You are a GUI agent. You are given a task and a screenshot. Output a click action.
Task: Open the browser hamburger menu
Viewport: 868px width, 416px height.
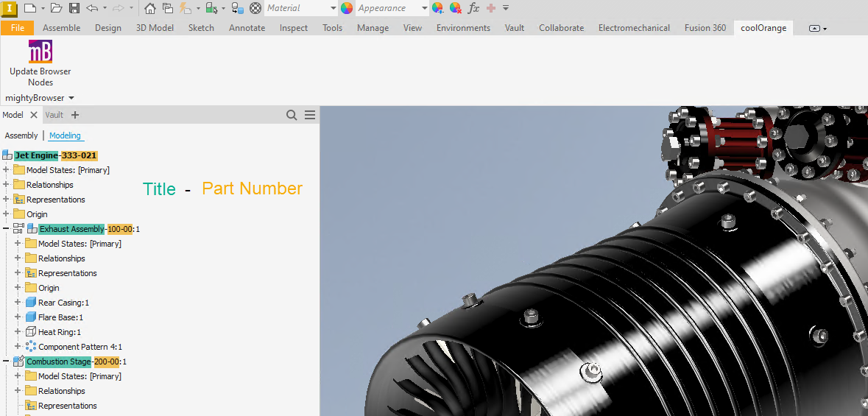point(310,115)
